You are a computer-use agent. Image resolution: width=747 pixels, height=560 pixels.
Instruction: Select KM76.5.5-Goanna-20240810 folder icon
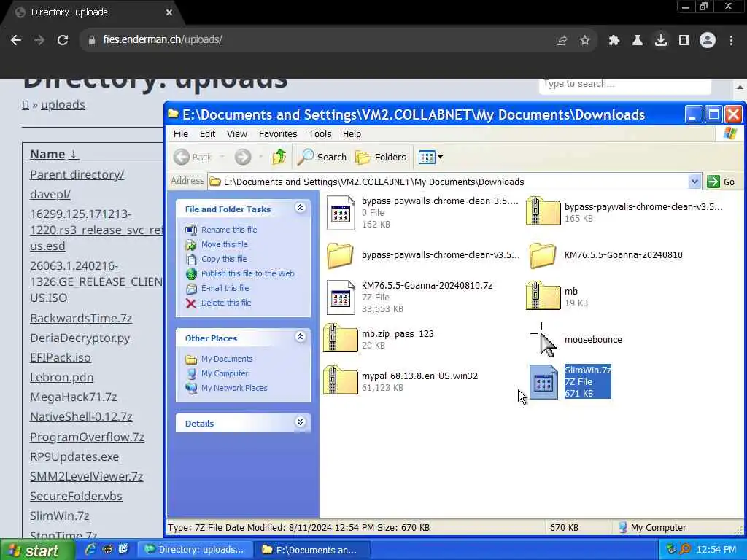coord(543,255)
